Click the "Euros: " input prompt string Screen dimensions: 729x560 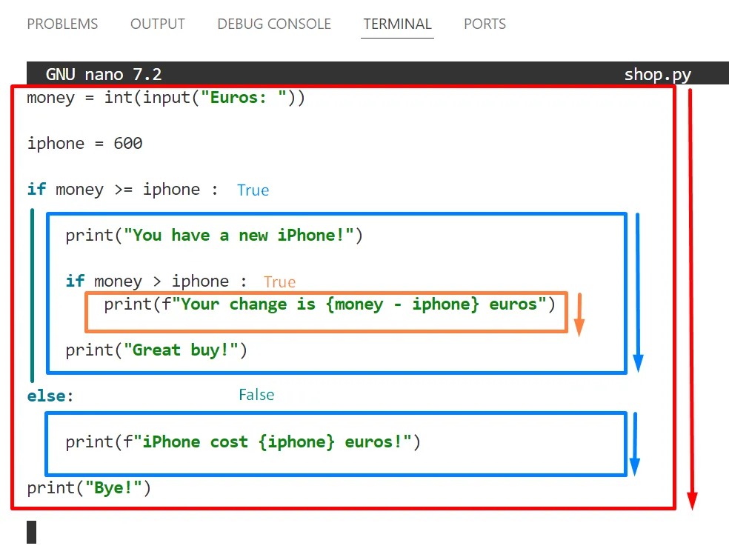click(244, 98)
